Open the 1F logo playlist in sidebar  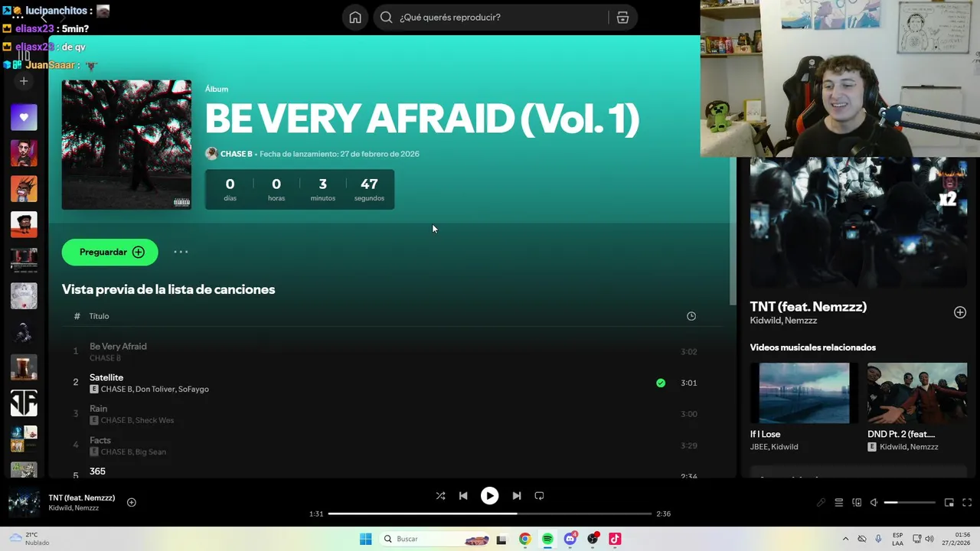tap(24, 403)
